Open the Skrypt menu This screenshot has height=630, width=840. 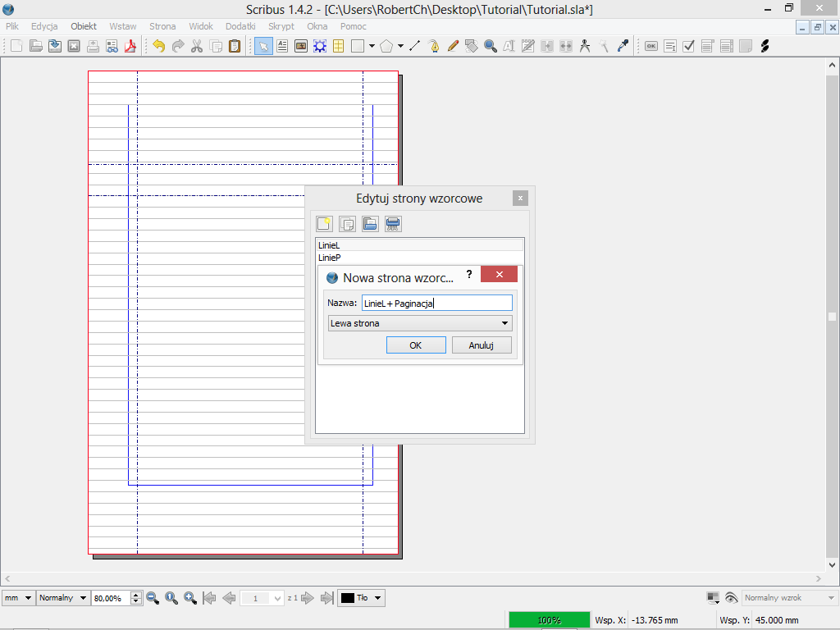click(281, 26)
